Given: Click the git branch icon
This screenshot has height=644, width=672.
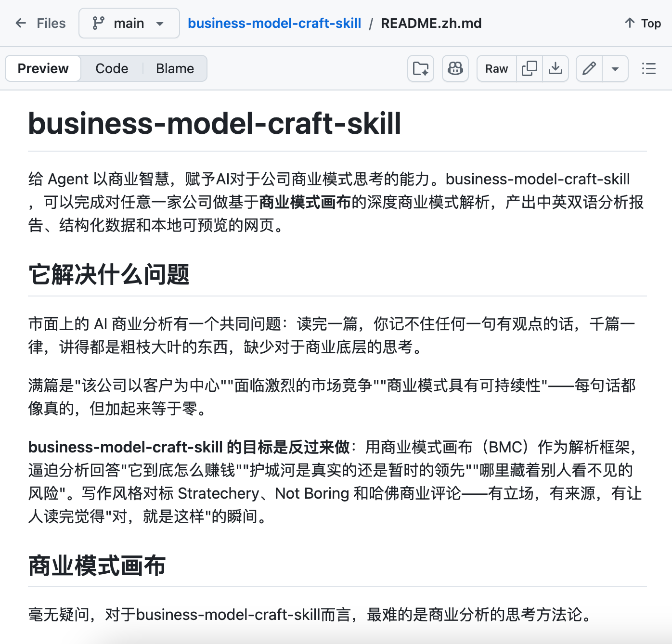Looking at the screenshot, I should 98,23.
